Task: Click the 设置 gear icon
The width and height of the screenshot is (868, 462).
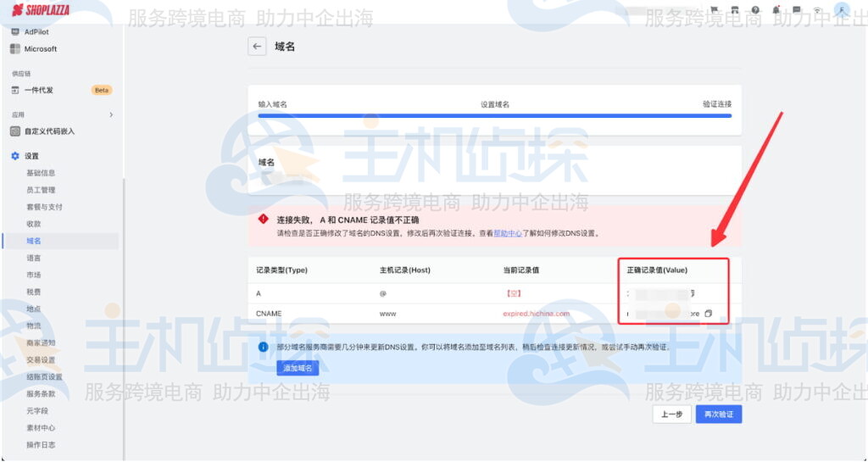Action: [x=15, y=156]
